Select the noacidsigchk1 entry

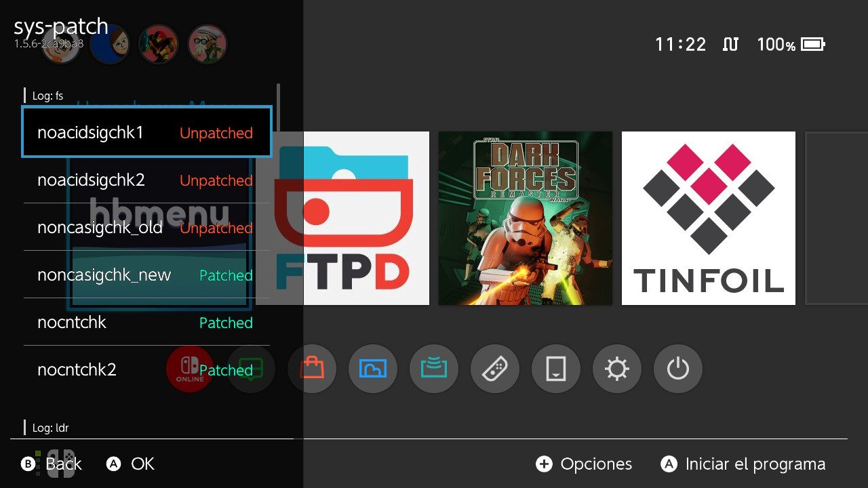(x=146, y=132)
